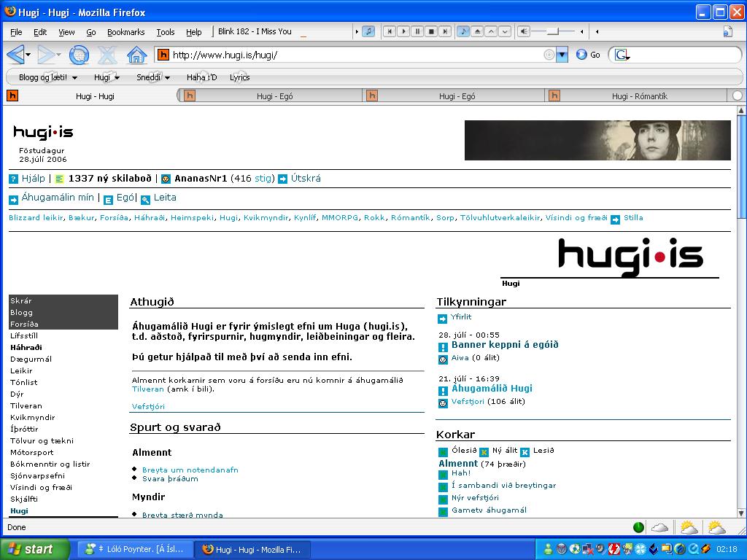Open the Tilveran link in the notice

click(x=147, y=389)
